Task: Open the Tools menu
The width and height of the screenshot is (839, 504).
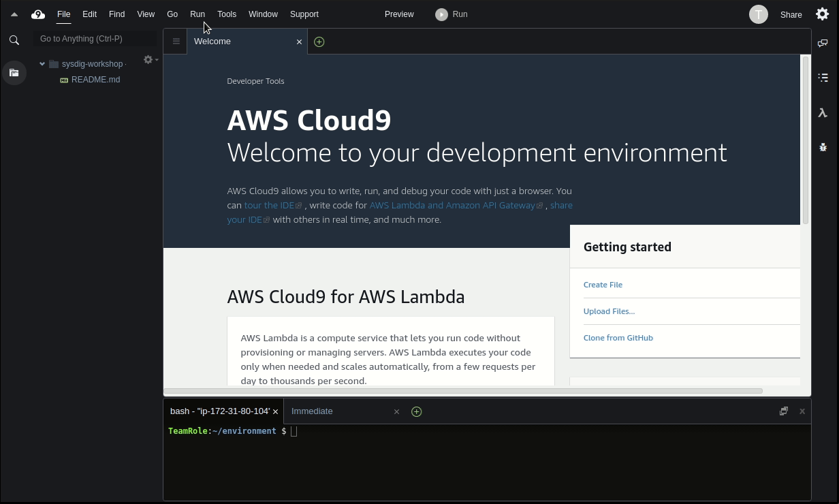Action: point(227,14)
